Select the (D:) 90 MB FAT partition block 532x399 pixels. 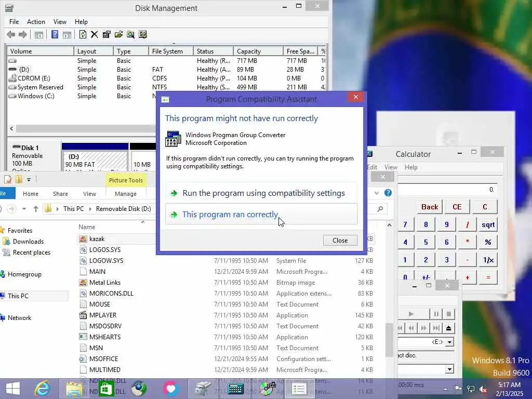96,160
